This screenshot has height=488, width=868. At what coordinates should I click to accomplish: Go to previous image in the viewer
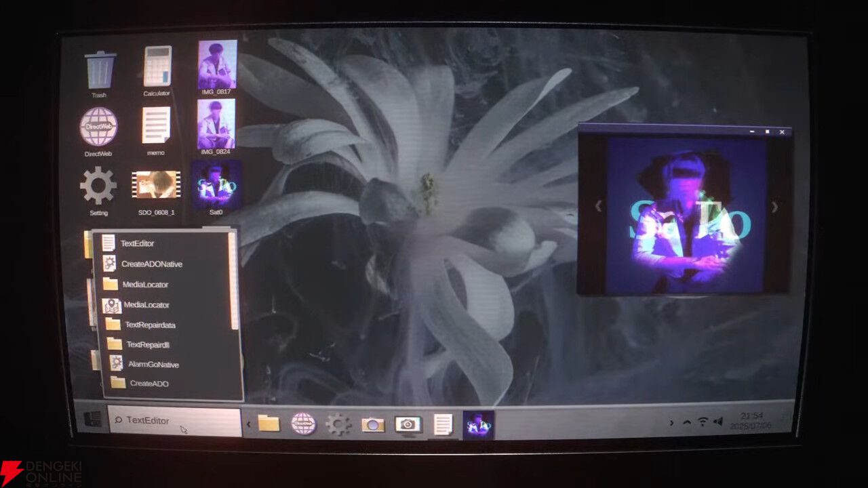click(x=598, y=207)
